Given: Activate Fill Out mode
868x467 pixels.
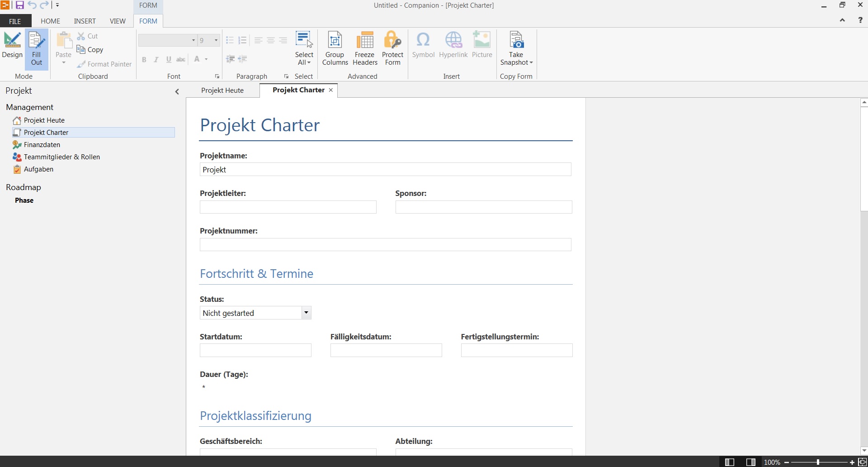Looking at the screenshot, I should pos(37,49).
